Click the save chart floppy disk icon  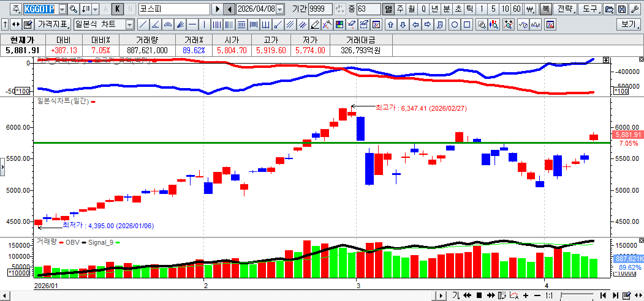pyautogui.click(x=622, y=9)
